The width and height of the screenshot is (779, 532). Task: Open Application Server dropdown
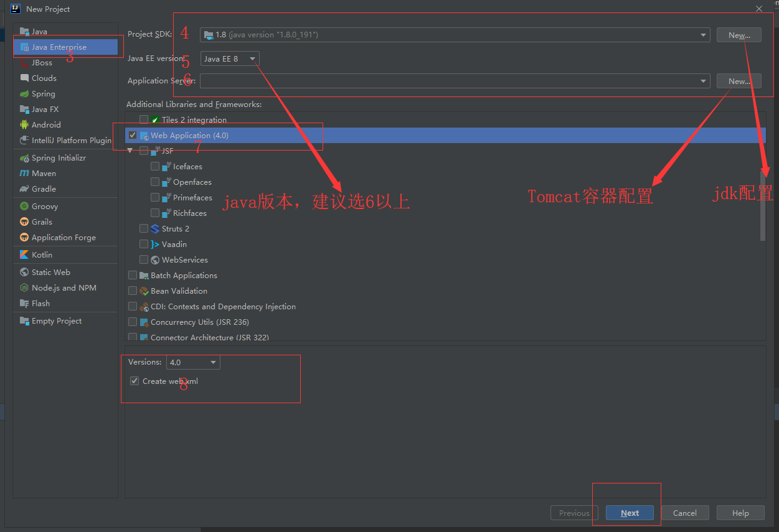455,81
